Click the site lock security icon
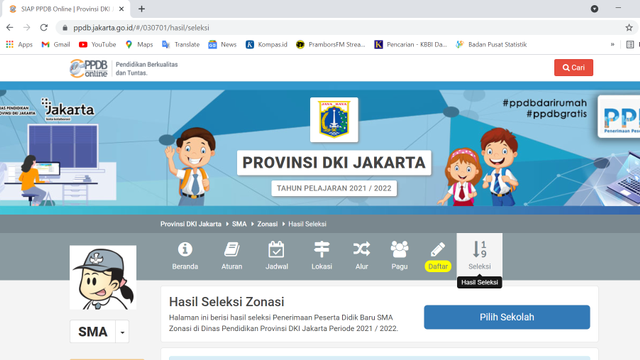 coord(64,28)
